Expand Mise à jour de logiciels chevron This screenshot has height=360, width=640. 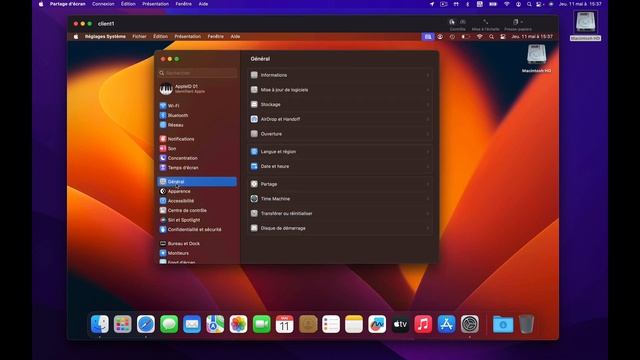(x=428, y=90)
